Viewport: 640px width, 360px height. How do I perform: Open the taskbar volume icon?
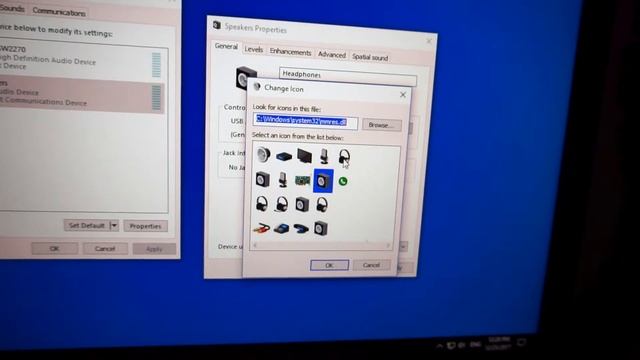[462, 345]
